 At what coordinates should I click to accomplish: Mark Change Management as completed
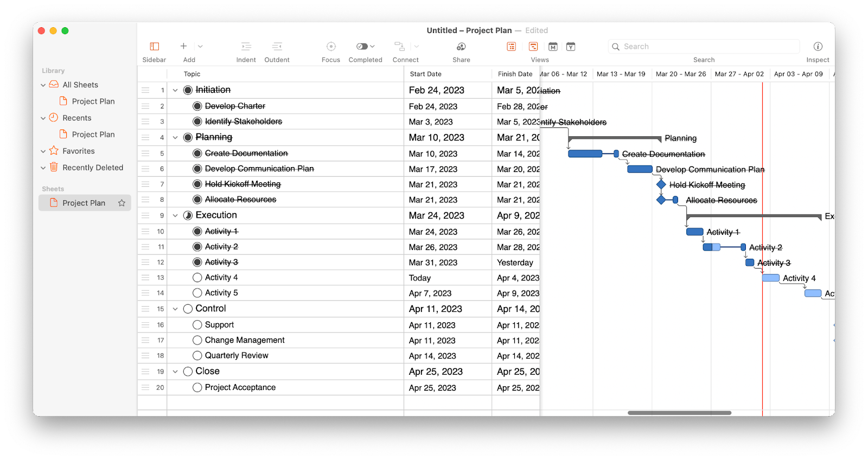pyautogui.click(x=197, y=340)
